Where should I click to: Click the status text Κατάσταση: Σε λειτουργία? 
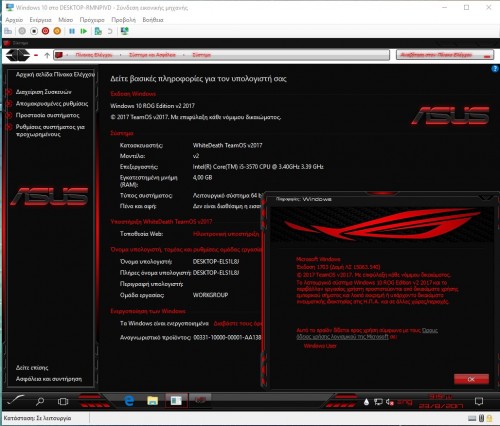pos(37,418)
